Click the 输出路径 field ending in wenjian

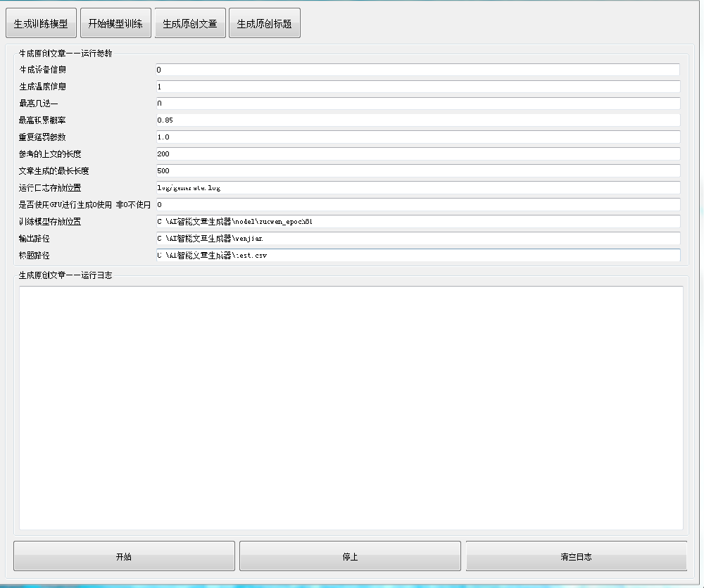418,239
